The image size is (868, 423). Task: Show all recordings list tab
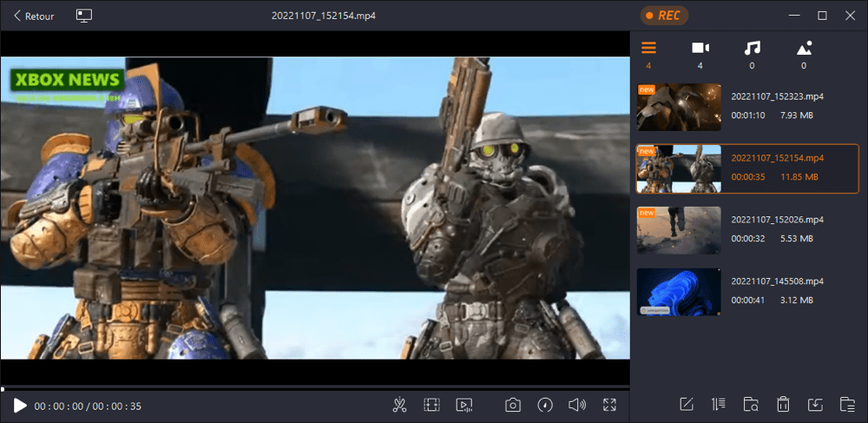pos(648,54)
